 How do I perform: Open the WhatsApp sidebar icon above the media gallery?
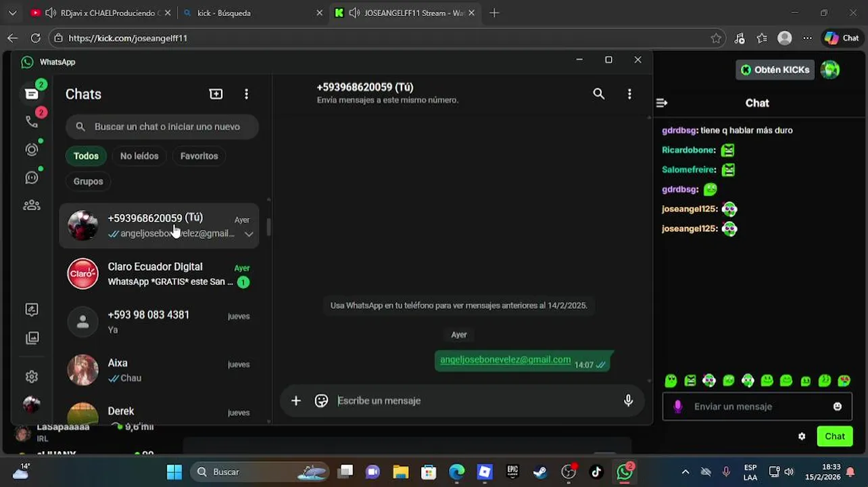click(32, 310)
